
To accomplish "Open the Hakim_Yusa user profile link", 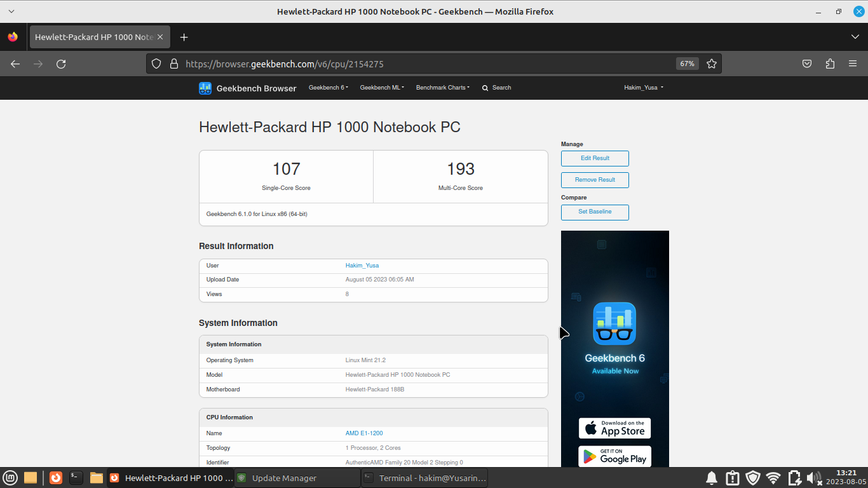I will click(x=362, y=266).
